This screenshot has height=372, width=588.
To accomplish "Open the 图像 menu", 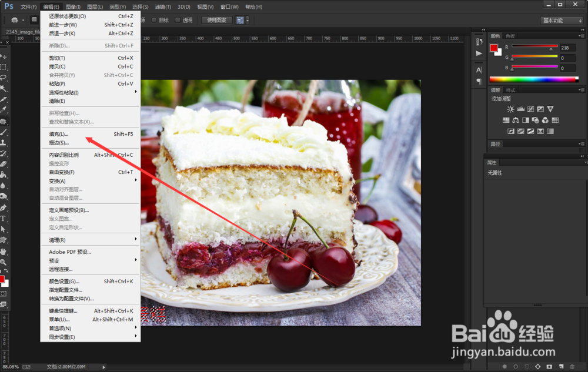I will click(73, 6).
